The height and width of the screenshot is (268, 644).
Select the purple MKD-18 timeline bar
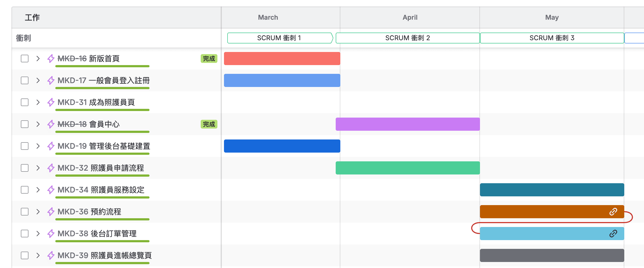coord(408,124)
